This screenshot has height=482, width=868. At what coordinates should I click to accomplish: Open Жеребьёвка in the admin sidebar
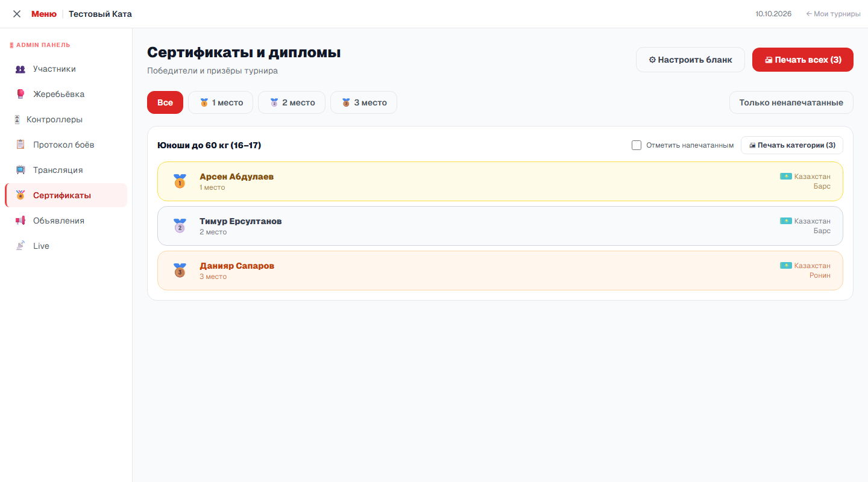coord(66,95)
